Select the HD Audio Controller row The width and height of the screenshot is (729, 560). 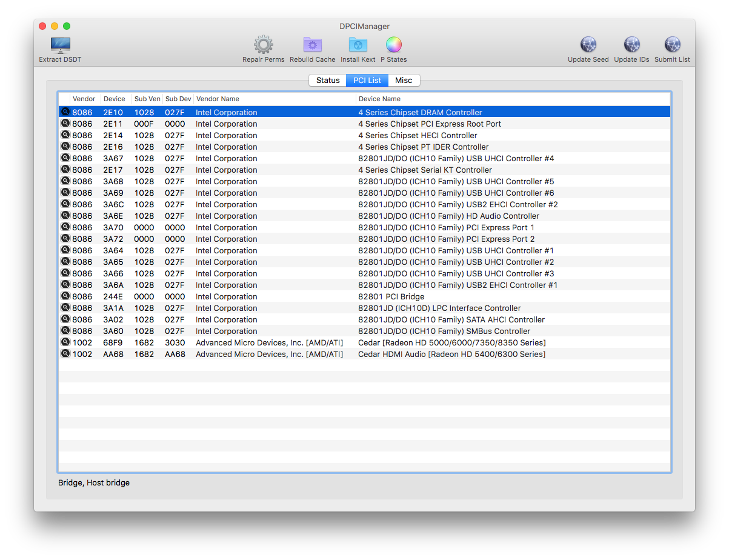click(x=448, y=216)
